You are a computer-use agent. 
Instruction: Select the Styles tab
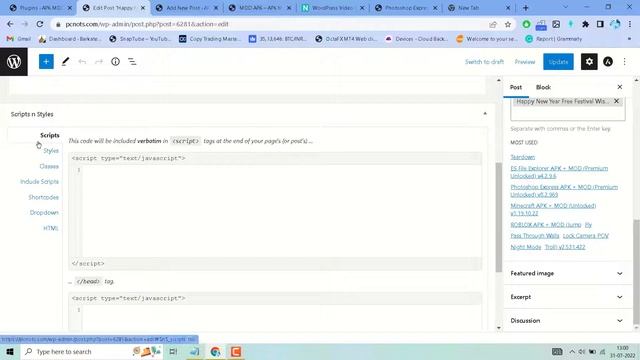click(x=51, y=151)
